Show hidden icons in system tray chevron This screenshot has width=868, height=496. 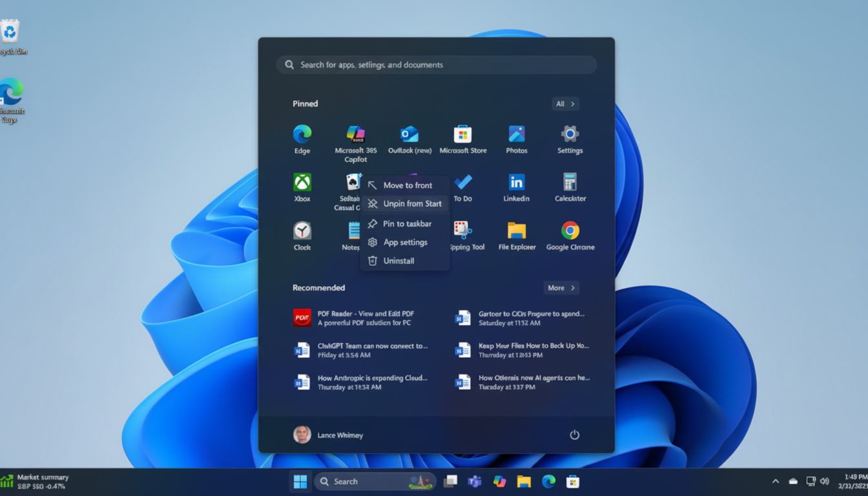[775, 482]
